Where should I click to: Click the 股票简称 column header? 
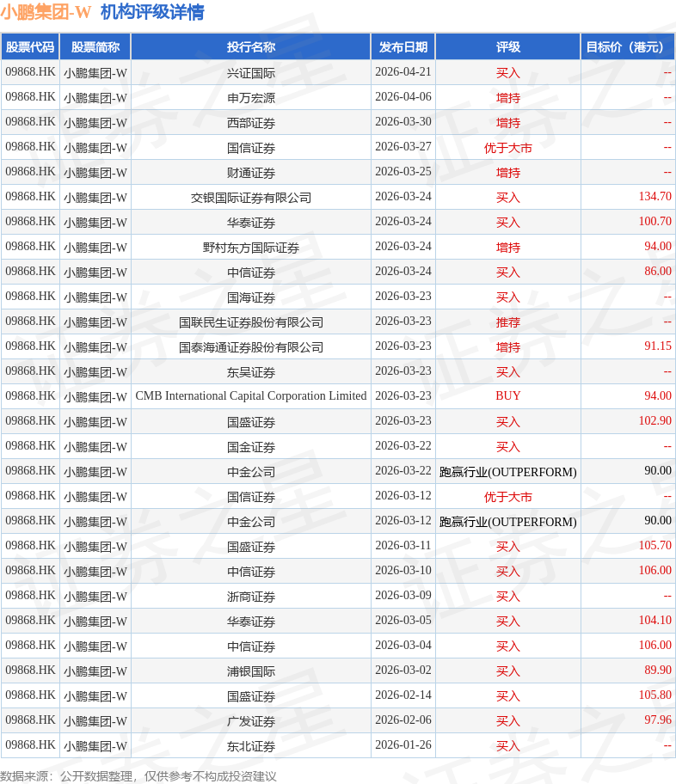[x=95, y=47]
